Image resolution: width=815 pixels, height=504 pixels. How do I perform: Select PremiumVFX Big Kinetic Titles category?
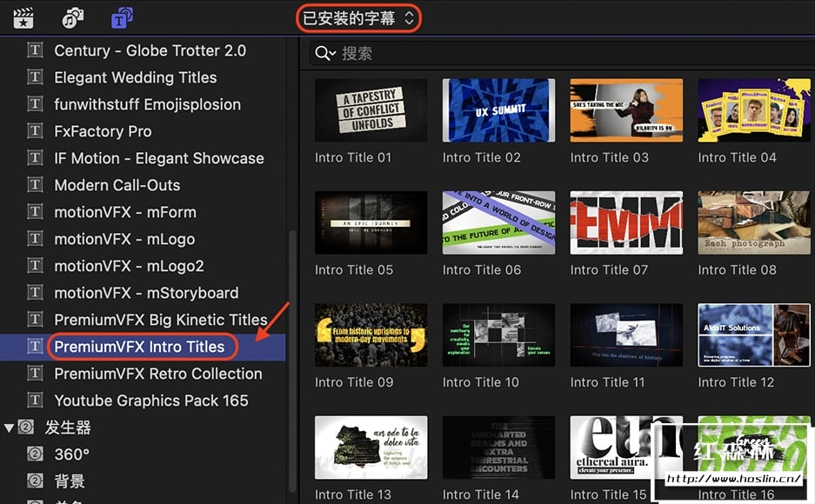[161, 320]
